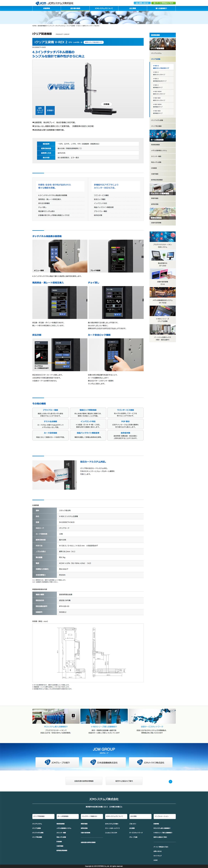Click the テスト払出機能 feature box

pyautogui.click(x=51, y=424)
